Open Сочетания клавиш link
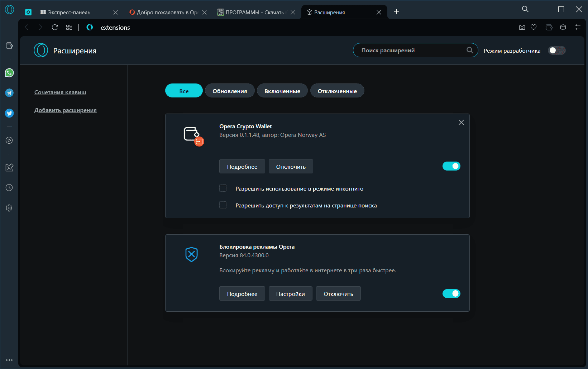Screen dimensions: 588x369 tap(60, 92)
